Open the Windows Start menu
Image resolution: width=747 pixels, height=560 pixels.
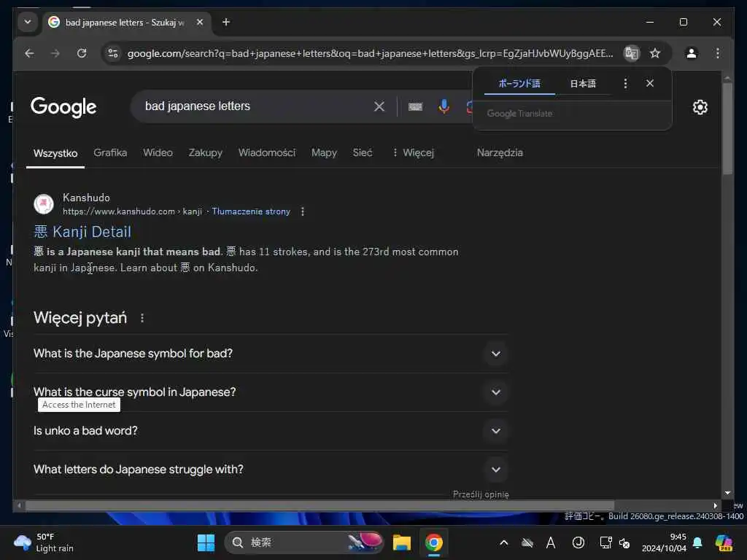coord(206,542)
